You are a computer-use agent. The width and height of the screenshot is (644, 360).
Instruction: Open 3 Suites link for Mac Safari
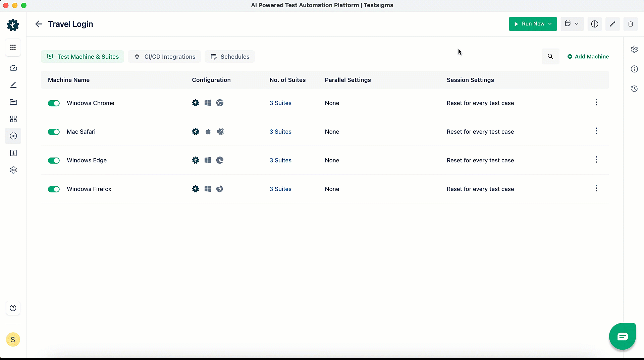(280, 132)
